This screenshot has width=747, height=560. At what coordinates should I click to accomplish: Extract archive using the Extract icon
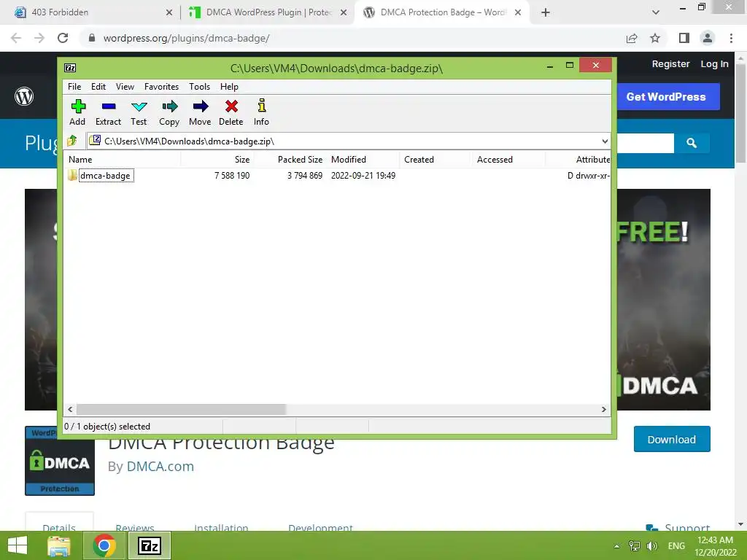109,106
